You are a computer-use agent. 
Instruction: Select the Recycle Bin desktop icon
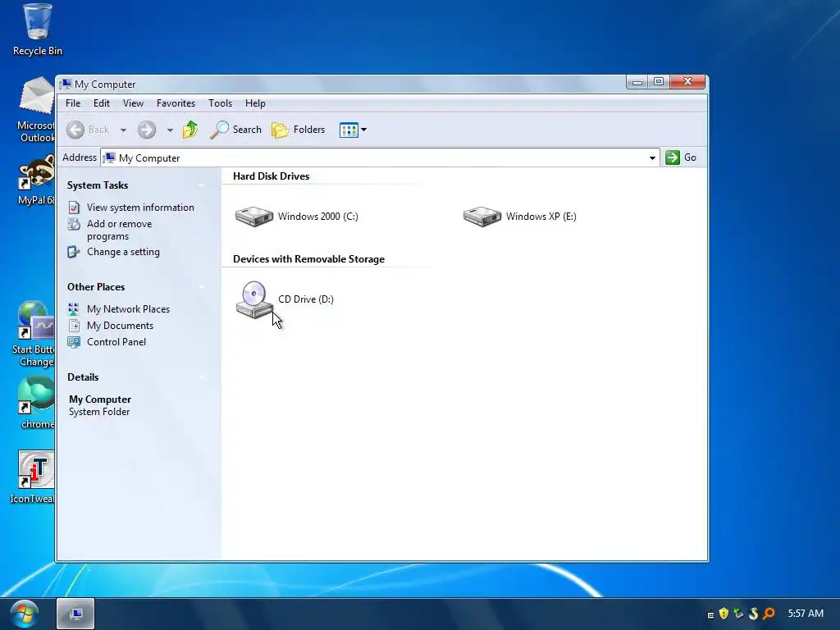(38, 30)
